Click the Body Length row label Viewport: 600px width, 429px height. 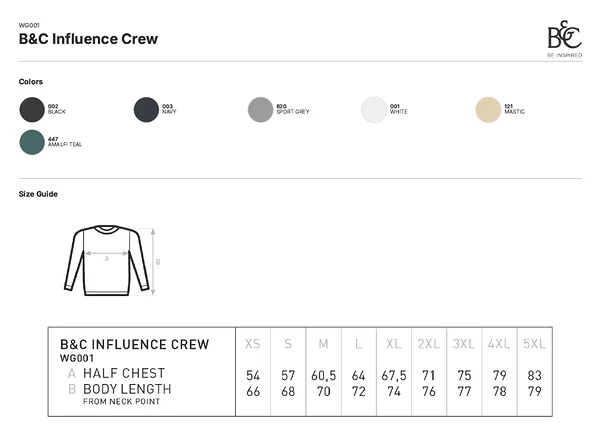127,389
